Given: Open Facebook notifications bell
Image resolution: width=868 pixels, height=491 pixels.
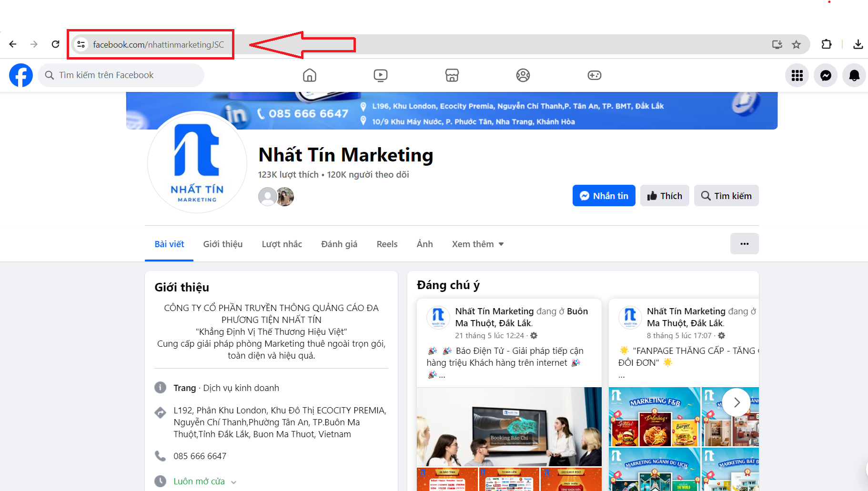Looking at the screenshot, I should coord(854,75).
